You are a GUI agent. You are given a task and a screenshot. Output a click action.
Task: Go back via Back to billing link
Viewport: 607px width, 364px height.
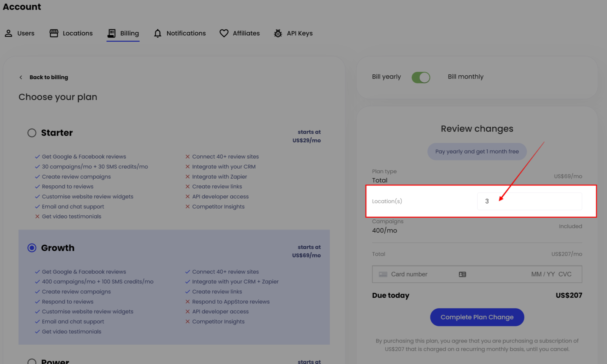coord(49,77)
